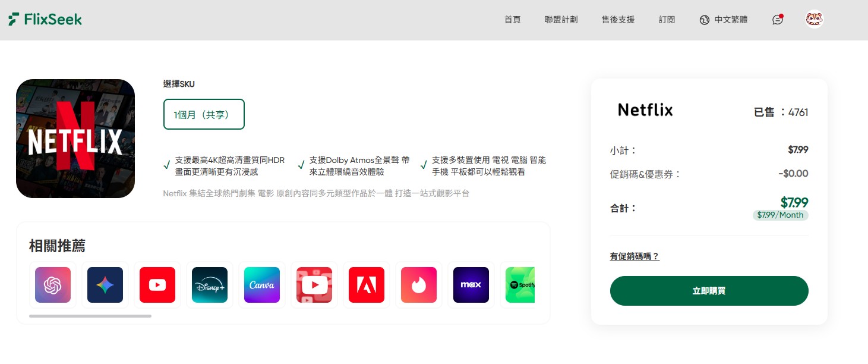868x364 pixels.
Task: Open the Max recommendation icon
Action: (471, 285)
